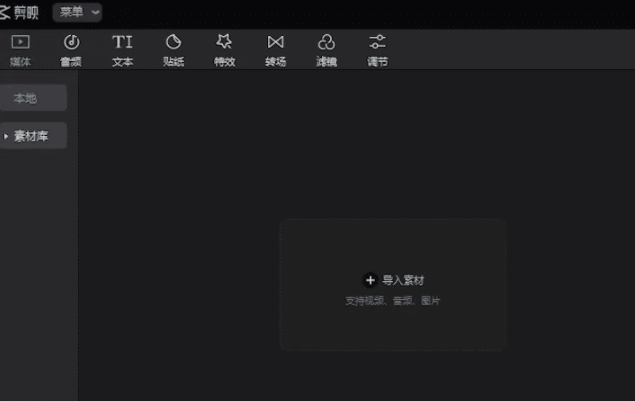Open the 媒体 (Media) panel icon

20,42
